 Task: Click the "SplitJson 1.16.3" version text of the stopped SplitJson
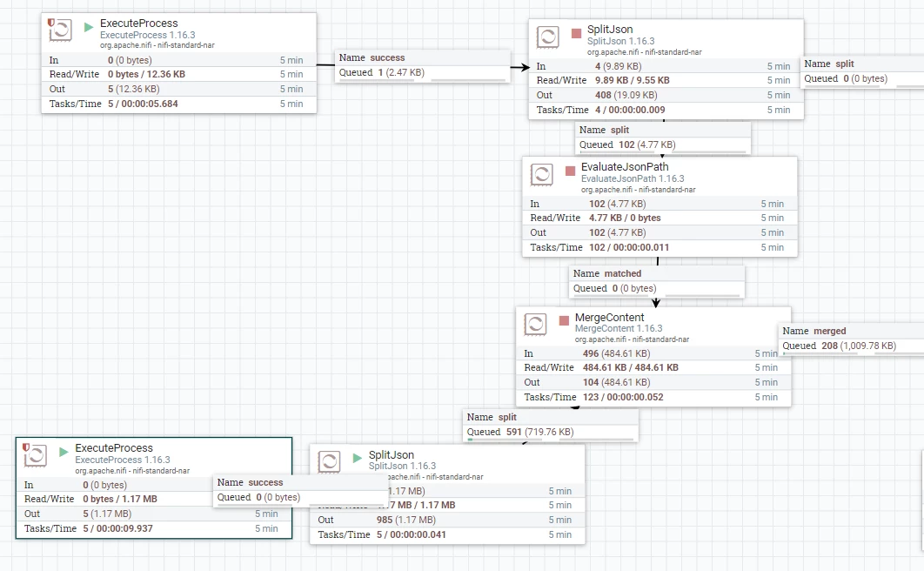pyautogui.click(x=620, y=41)
